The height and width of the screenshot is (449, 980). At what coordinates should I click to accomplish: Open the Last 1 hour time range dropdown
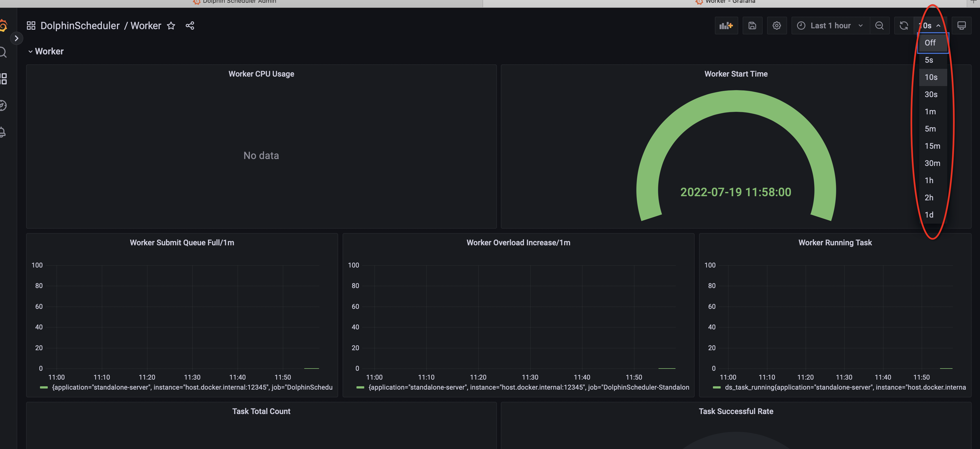coord(830,26)
